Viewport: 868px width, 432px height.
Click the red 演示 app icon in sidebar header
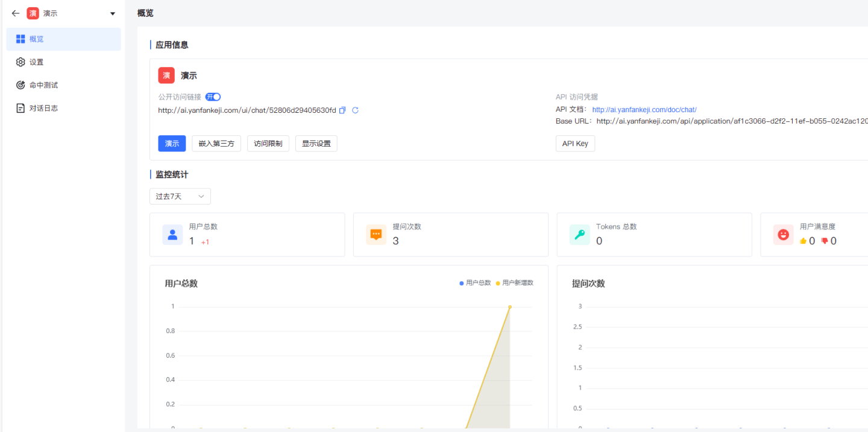pos(33,13)
